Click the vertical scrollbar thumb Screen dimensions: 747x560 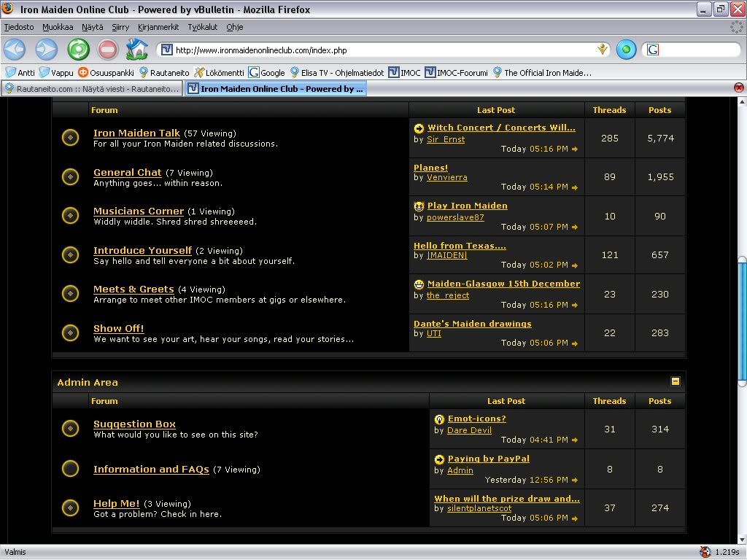click(742, 322)
